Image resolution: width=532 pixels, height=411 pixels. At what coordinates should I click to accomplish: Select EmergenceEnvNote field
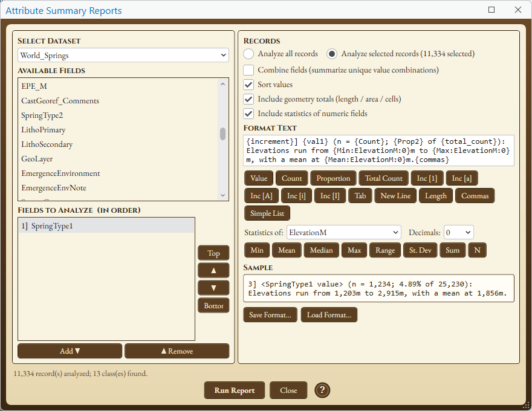click(x=118, y=188)
